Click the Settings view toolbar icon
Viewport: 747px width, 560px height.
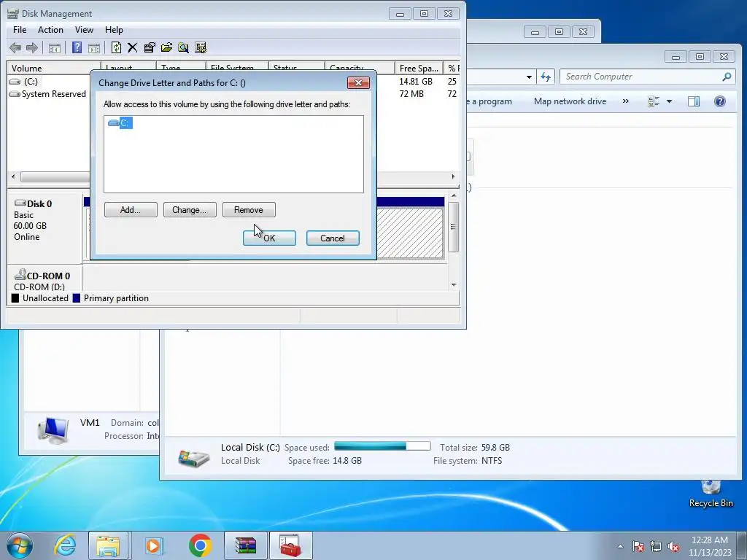point(201,47)
